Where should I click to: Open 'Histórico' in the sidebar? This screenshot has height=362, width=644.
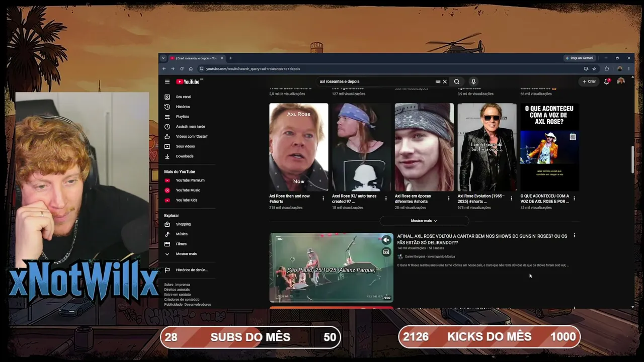[x=183, y=107]
